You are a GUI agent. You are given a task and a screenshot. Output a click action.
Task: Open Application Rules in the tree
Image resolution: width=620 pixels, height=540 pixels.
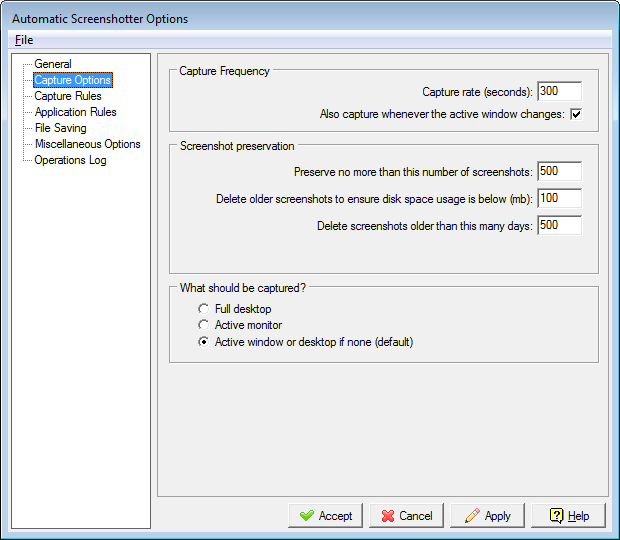pos(75,112)
